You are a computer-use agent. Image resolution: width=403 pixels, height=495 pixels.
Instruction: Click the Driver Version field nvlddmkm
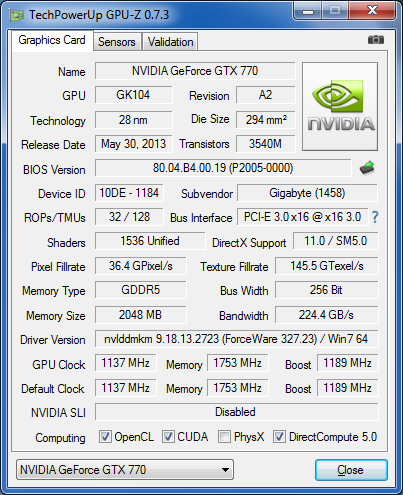point(237,339)
